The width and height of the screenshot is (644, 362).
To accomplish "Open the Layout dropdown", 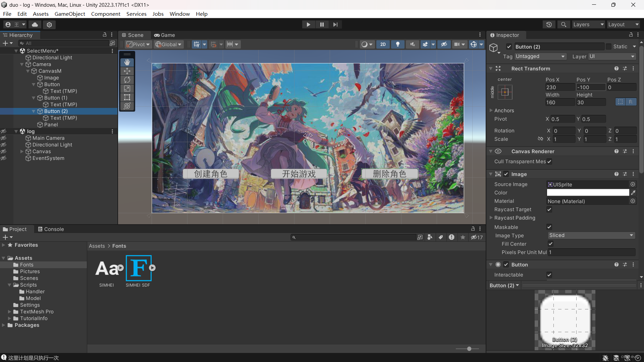I will pyautogui.click(x=623, y=24).
